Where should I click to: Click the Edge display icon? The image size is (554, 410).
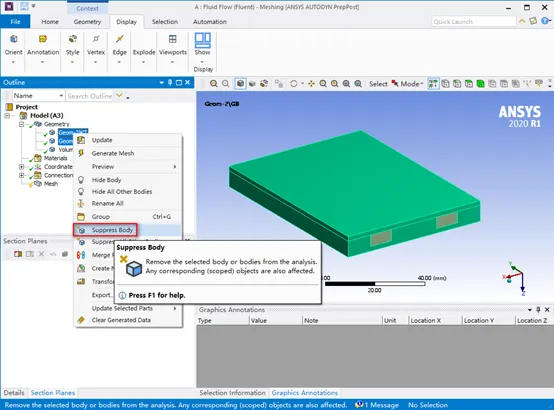(x=119, y=39)
